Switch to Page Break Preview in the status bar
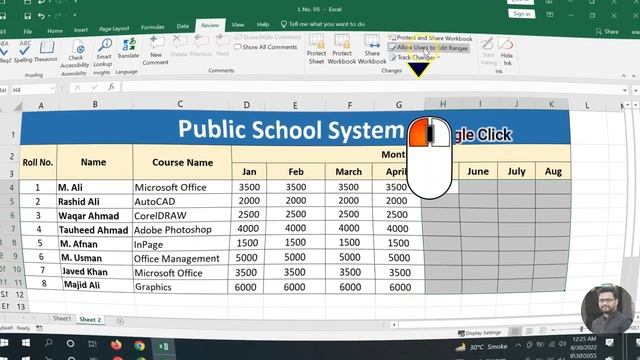 (543, 330)
